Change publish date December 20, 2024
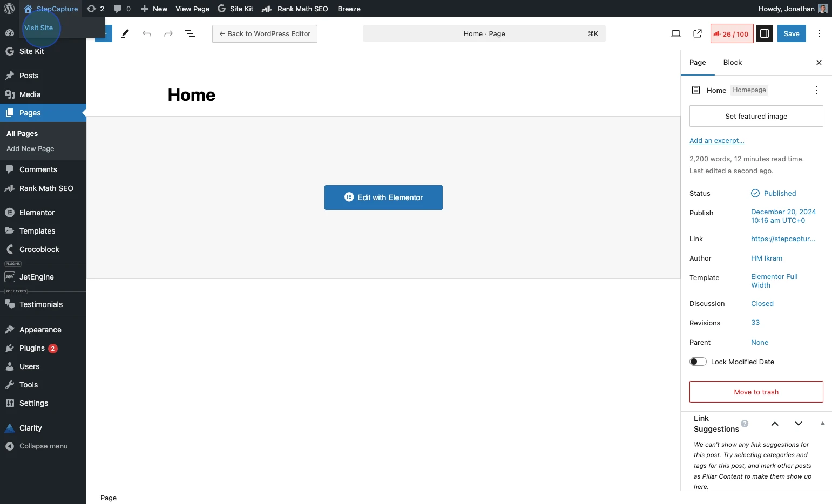 coord(783,216)
